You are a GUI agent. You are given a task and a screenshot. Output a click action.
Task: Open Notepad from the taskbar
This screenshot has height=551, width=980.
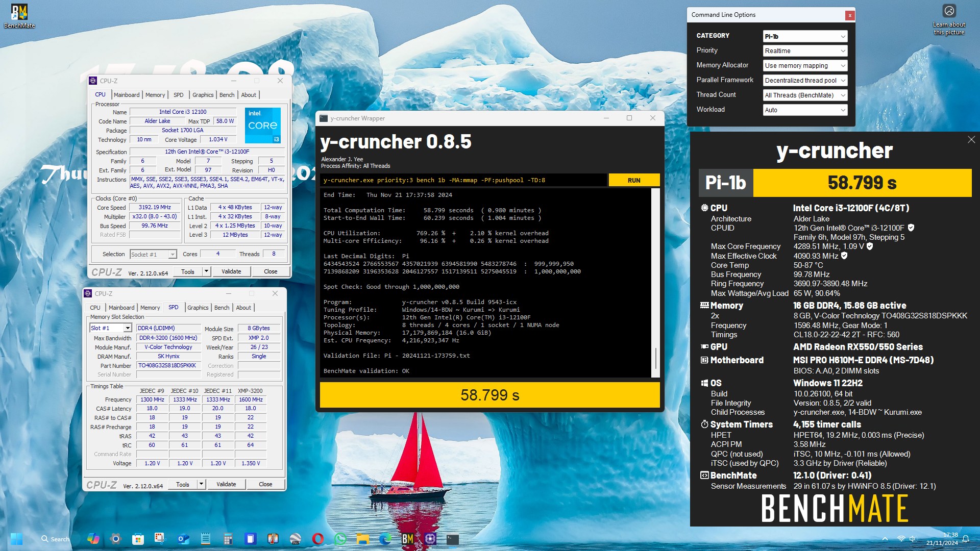(206, 539)
